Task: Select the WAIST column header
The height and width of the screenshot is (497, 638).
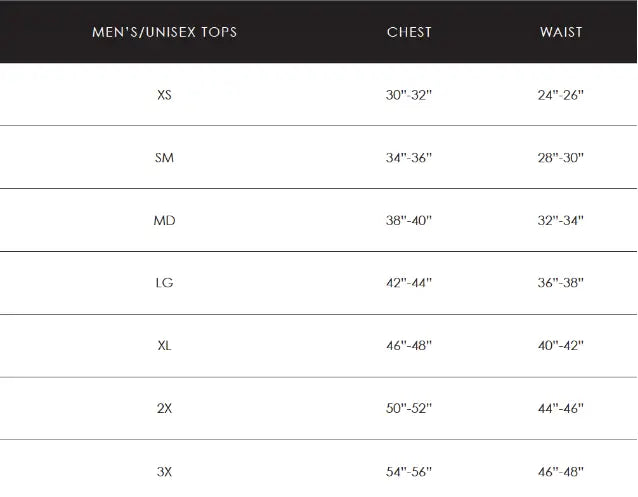Action: [x=561, y=32]
